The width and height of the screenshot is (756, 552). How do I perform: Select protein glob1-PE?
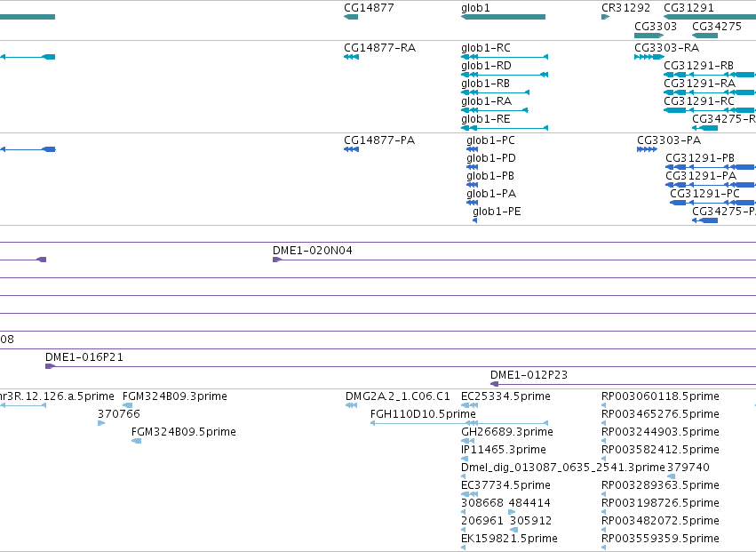[x=497, y=212]
